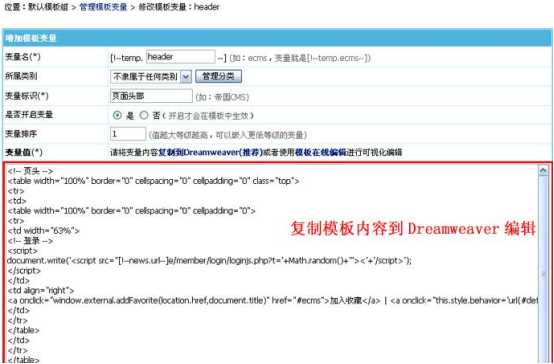
Task: Click the 管理分类 button
Action: (x=218, y=76)
